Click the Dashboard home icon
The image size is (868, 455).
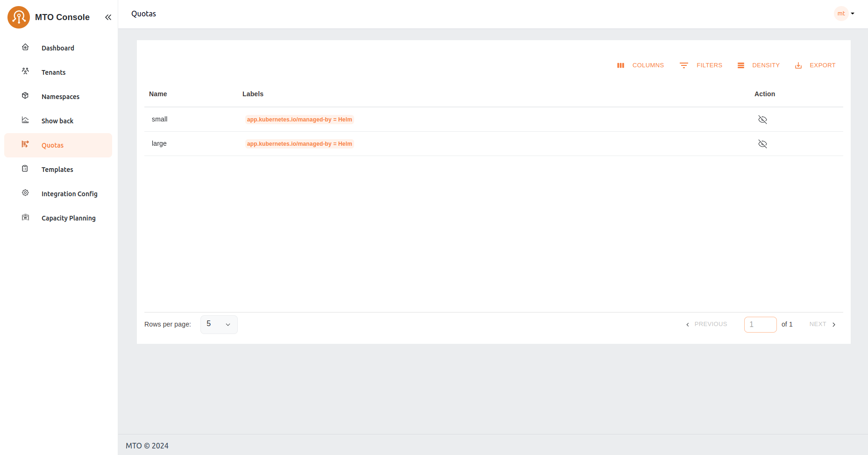pos(25,48)
